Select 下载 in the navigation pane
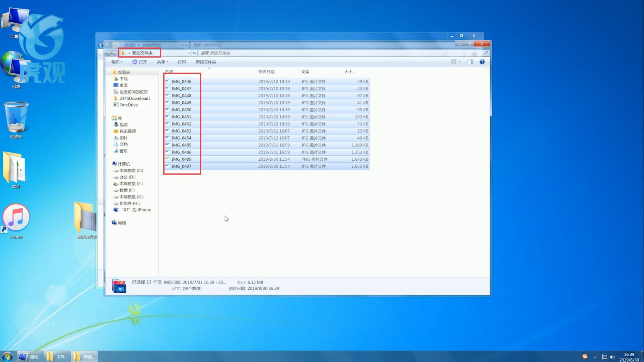This screenshot has width=644, height=362. pos(124,79)
